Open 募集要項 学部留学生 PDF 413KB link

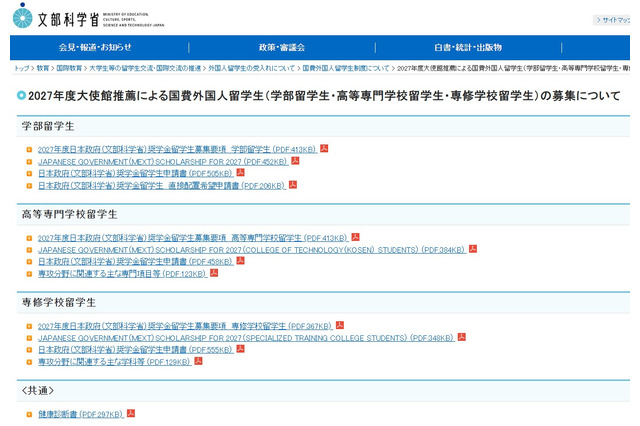(x=177, y=149)
